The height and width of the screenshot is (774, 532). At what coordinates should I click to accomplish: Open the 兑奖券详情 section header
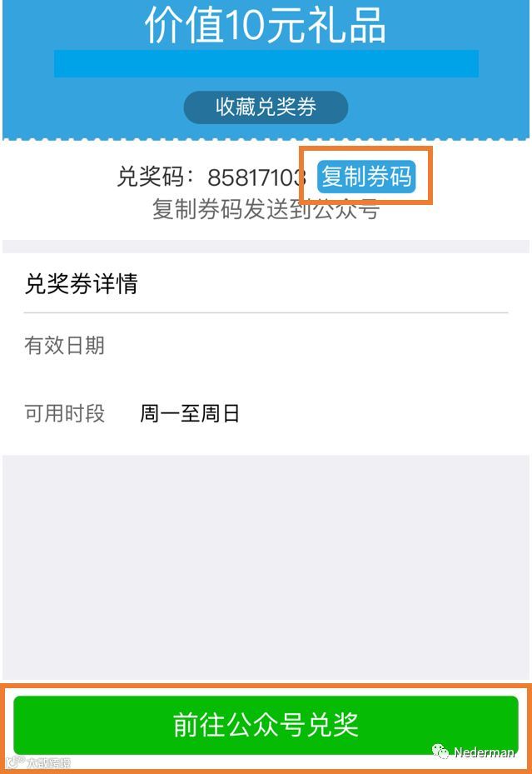tap(82, 284)
